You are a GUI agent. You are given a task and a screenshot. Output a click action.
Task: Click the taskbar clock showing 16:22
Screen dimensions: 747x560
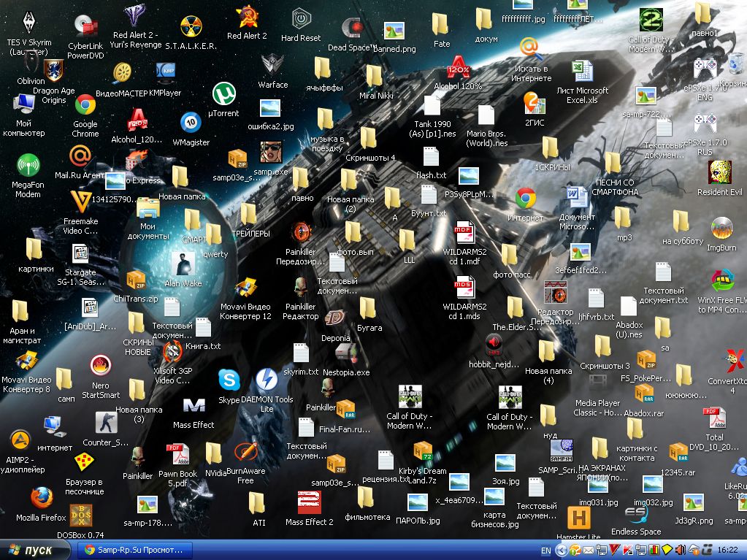pyautogui.click(x=727, y=550)
